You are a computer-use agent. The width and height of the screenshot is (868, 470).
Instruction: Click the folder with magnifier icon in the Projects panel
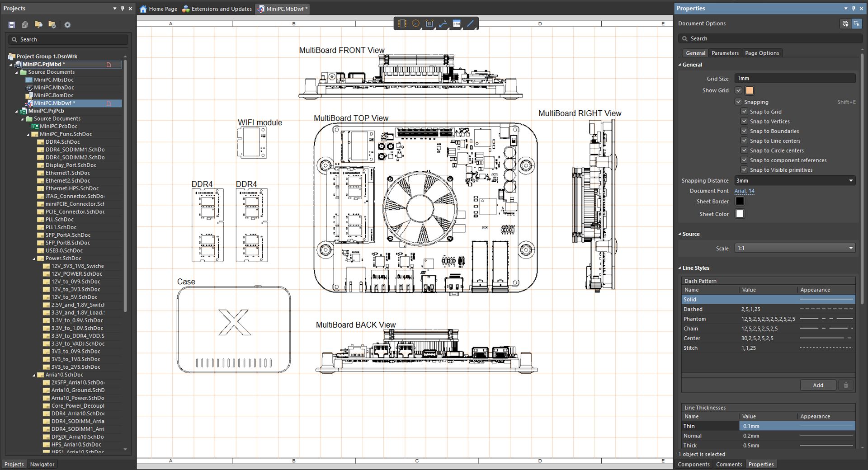pos(38,25)
